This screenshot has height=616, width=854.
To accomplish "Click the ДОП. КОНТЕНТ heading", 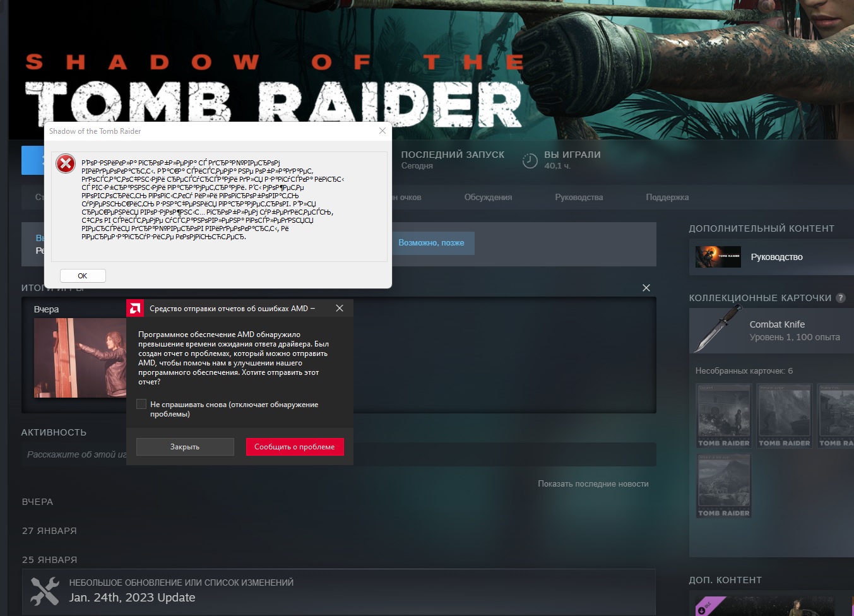I will point(725,580).
